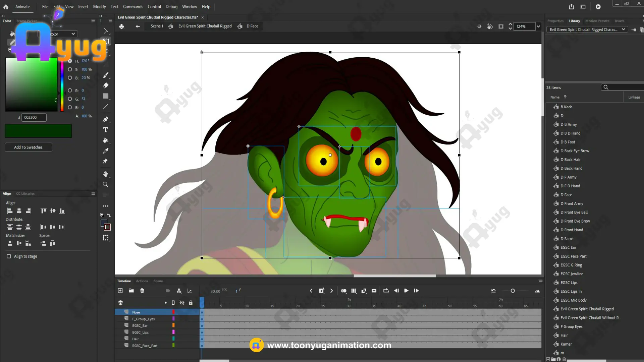This screenshot has height=362, width=644.
Task: Lock all layers with padlock icon
Action: [191, 303]
